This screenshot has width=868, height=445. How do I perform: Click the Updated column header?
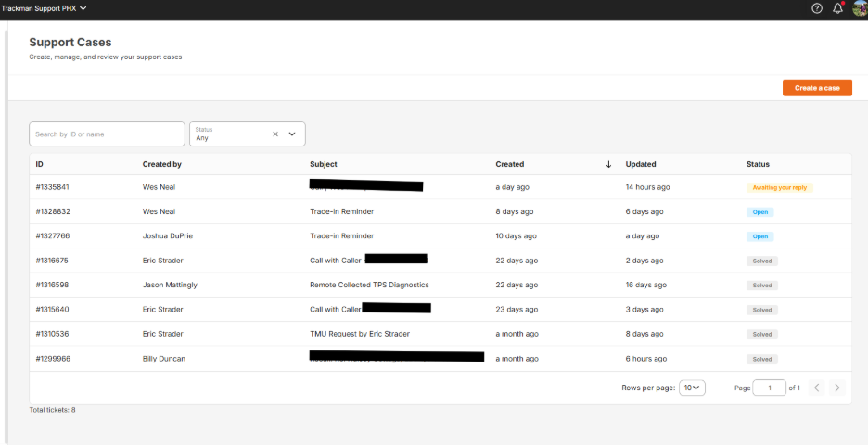click(x=641, y=164)
